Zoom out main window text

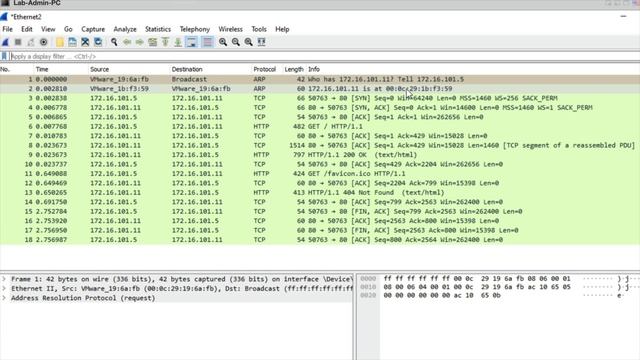point(236,42)
